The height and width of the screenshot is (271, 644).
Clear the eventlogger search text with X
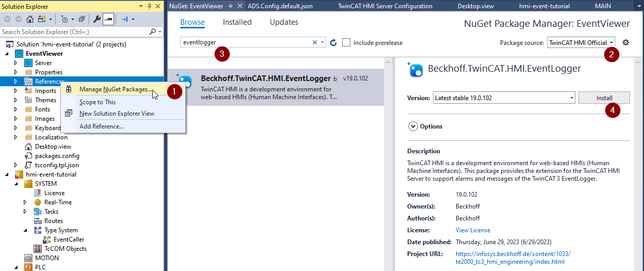[315, 42]
